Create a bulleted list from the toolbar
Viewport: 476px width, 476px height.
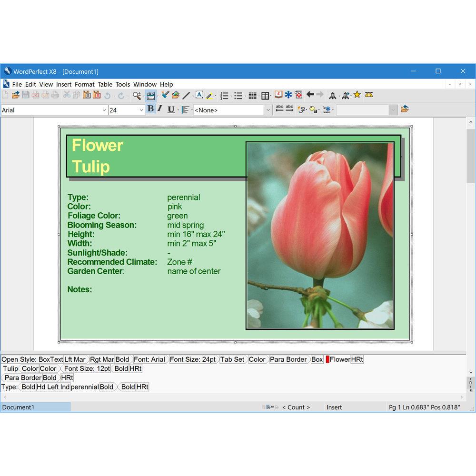click(x=238, y=95)
